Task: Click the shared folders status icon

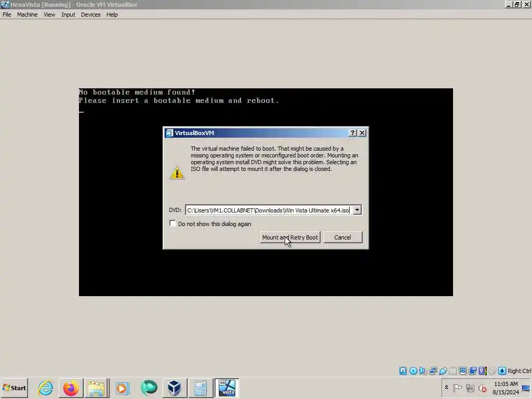Action: click(453, 371)
